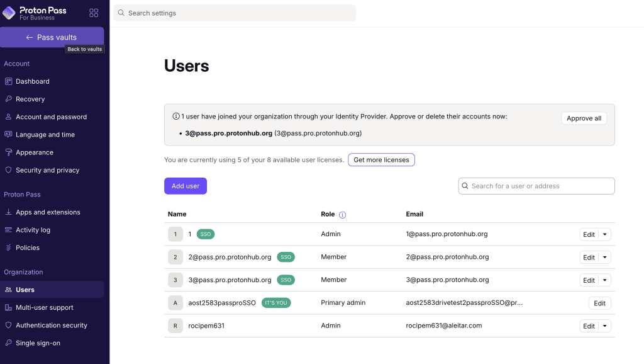Expand the Edit dropdown arrow for 2@pass.pro.protonhub.org
The image size is (644, 364).
coord(605,257)
